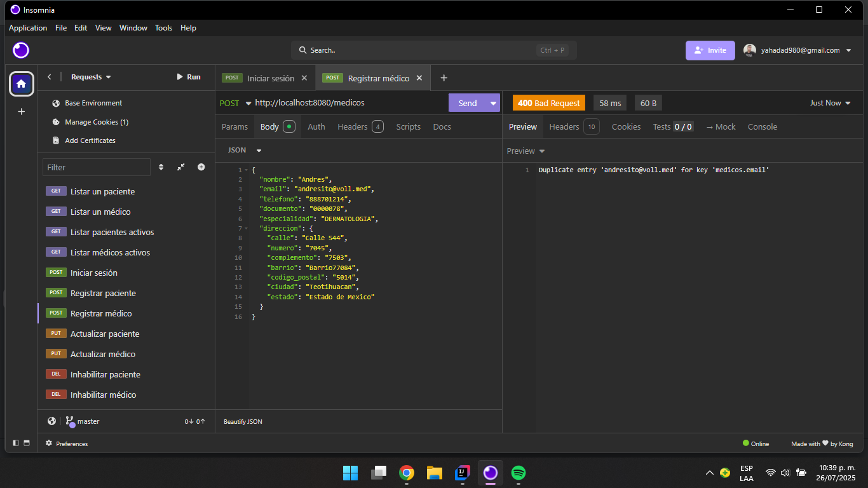Open the Scripts tab
The width and height of the screenshot is (868, 488).
(409, 126)
